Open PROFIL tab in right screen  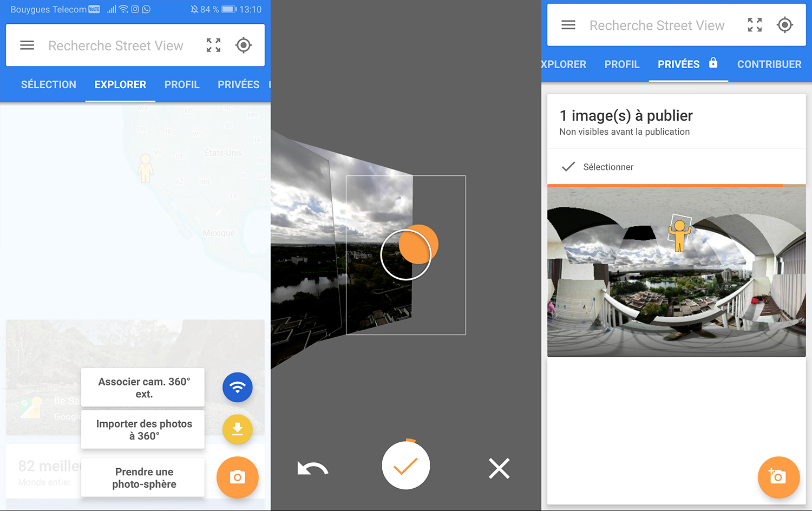pos(622,64)
